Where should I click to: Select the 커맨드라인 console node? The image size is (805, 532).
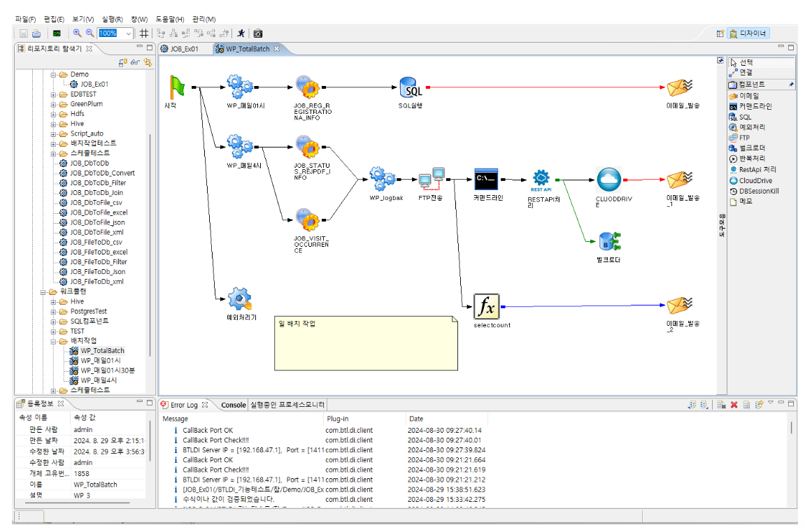[x=485, y=179]
